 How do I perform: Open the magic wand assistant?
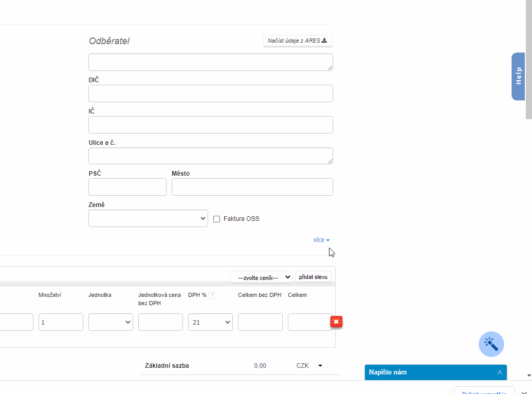[x=491, y=344]
